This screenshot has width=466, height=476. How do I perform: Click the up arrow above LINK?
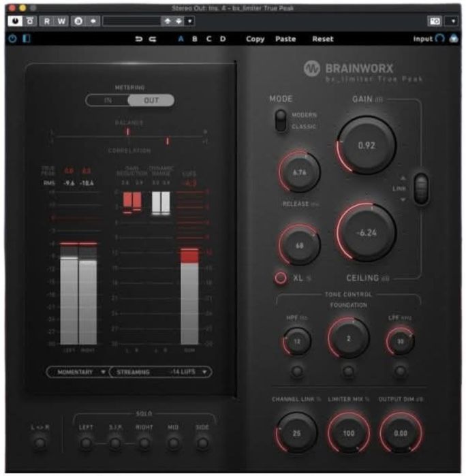[x=403, y=178]
